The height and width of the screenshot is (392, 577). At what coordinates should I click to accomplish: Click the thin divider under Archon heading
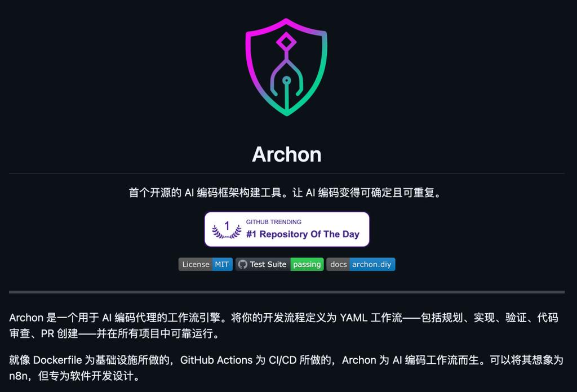tap(287, 173)
